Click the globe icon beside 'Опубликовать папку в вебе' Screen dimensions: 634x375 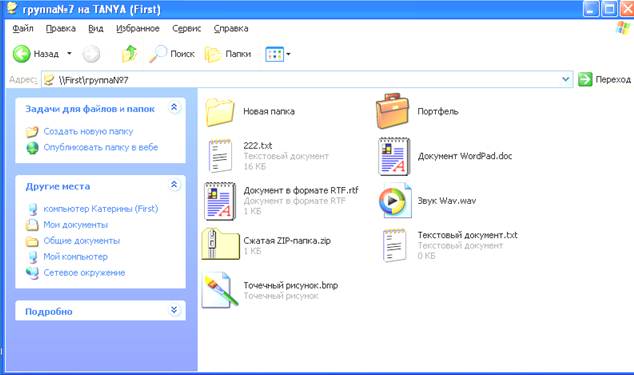tap(32, 148)
